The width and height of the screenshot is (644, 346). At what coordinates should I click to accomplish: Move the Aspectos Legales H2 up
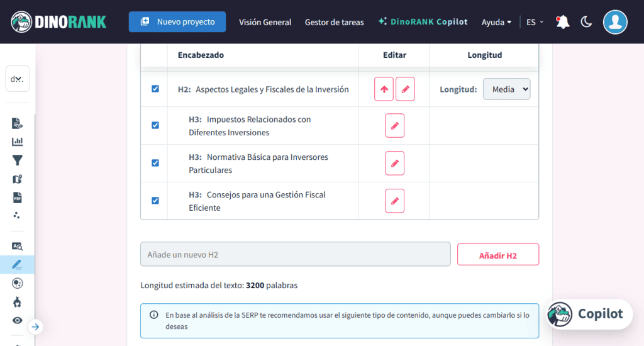[384, 89]
